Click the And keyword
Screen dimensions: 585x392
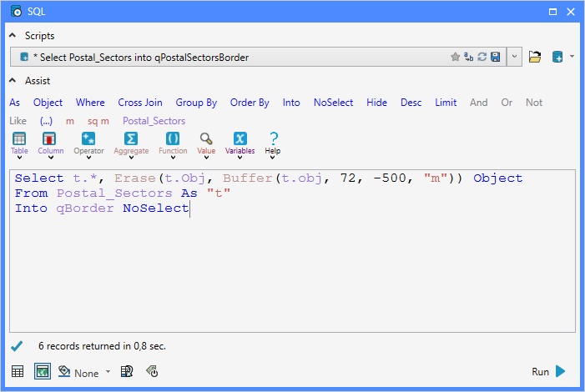coord(479,103)
